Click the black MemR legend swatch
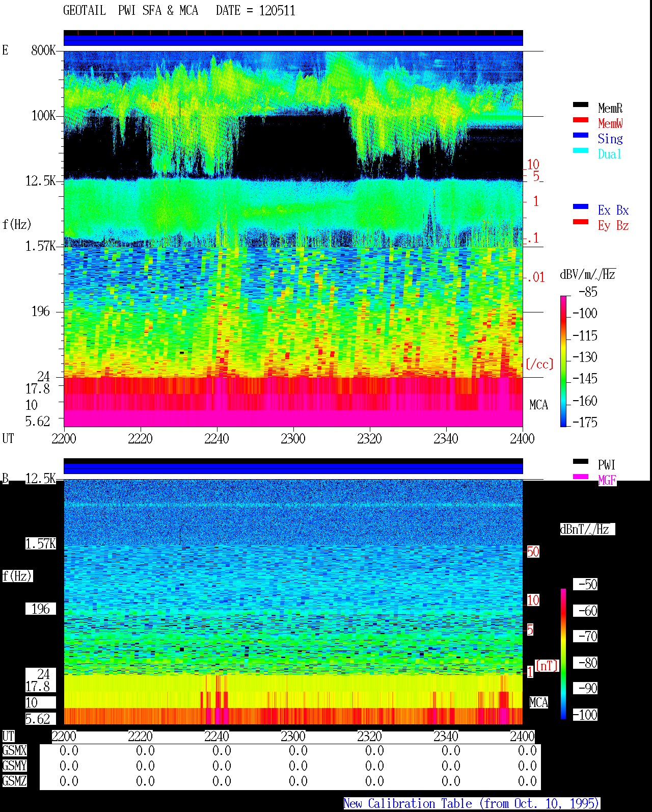Image resolution: width=652 pixels, height=812 pixels. click(x=581, y=105)
